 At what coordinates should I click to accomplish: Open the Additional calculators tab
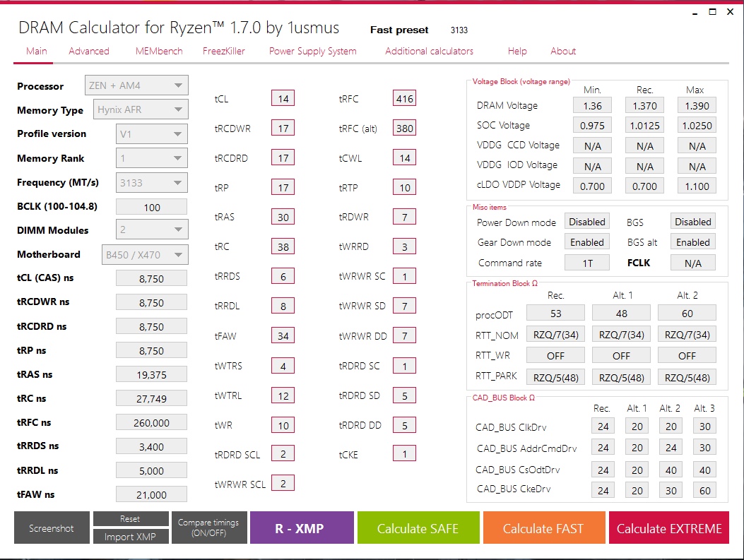(x=429, y=52)
